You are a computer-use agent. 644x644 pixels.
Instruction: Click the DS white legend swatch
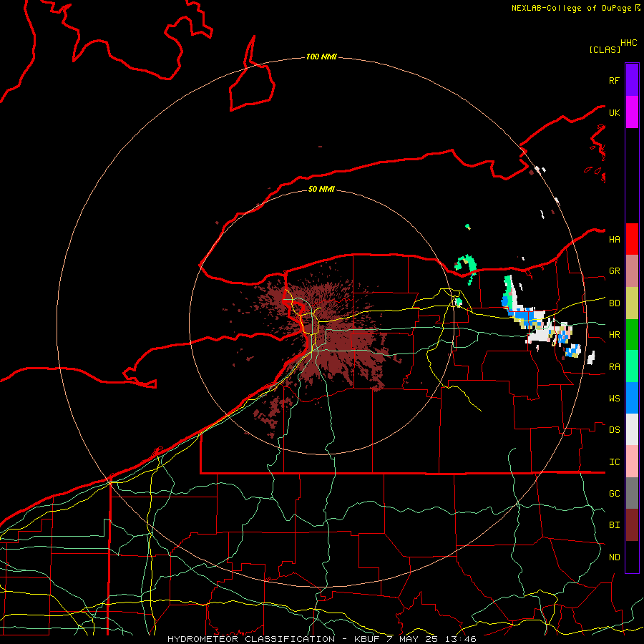coord(632,429)
